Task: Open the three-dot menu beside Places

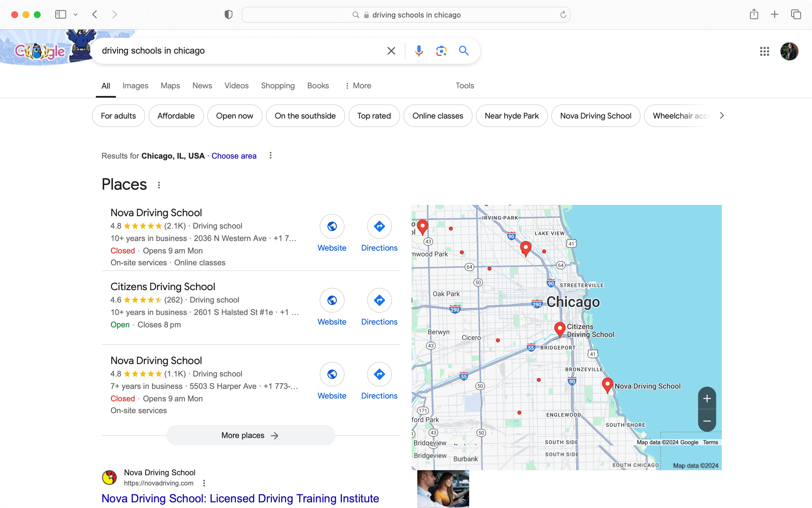Action: [159, 185]
